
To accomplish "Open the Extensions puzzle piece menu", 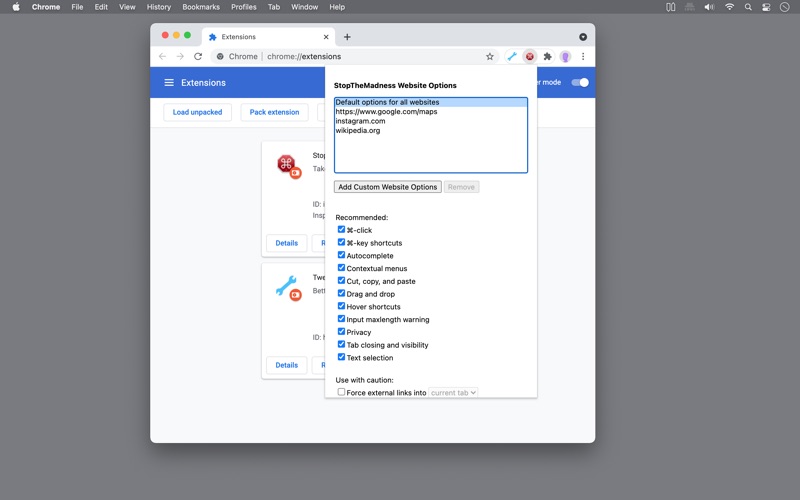I will (547, 57).
